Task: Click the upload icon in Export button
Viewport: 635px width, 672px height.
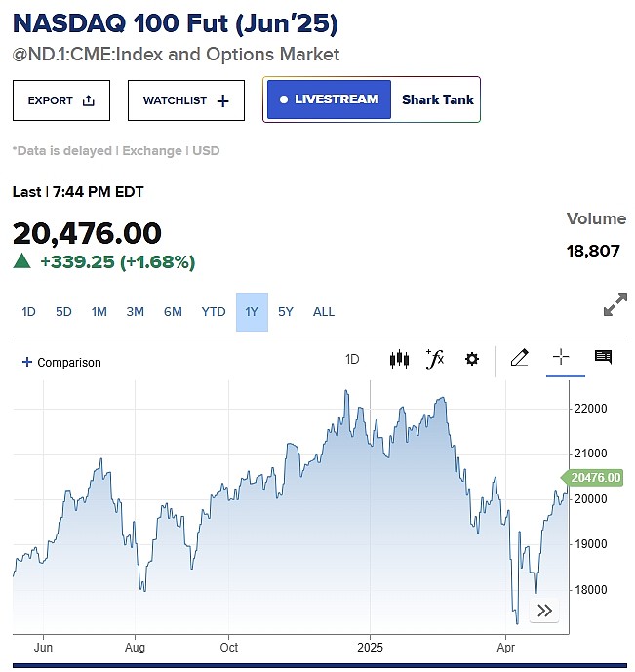Action: pyautogui.click(x=88, y=100)
